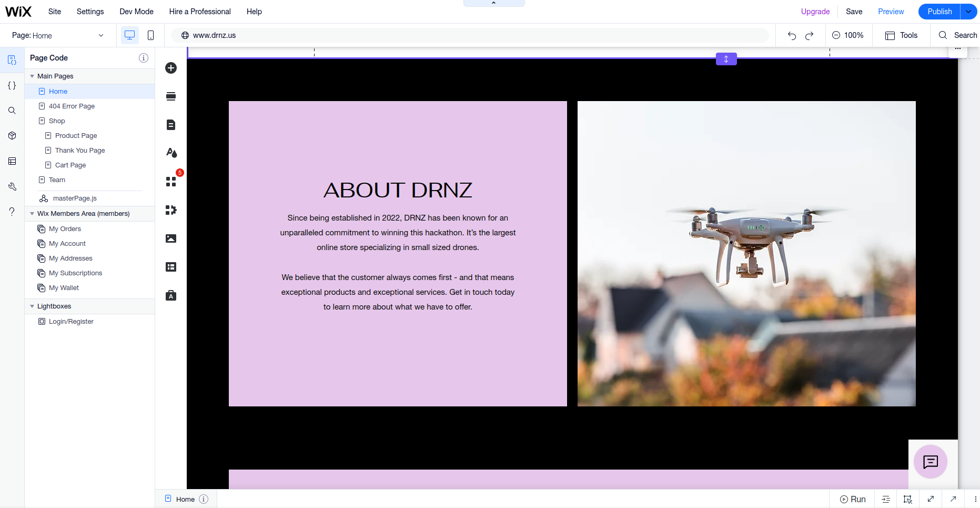Click the info icon next to Home tab

(204, 499)
